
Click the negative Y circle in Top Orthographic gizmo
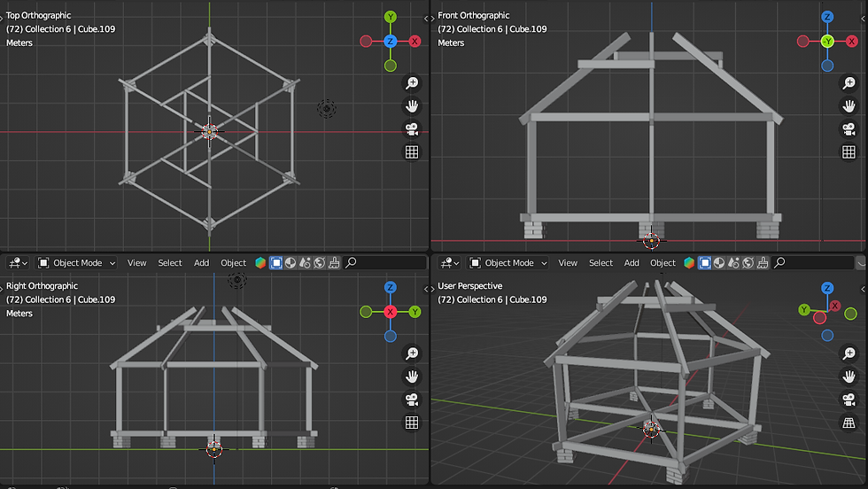(x=391, y=66)
